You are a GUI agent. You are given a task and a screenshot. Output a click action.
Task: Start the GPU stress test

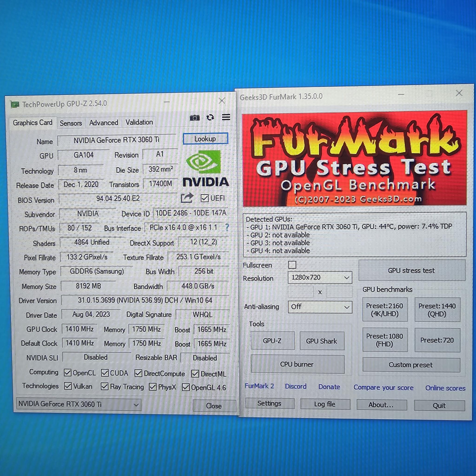click(412, 270)
